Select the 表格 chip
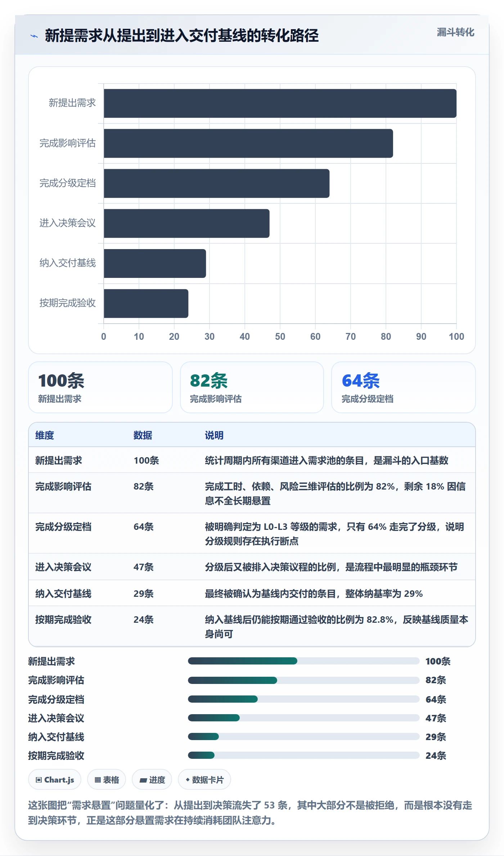The width and height of the screenshot is (504, 856). (107, 780)
